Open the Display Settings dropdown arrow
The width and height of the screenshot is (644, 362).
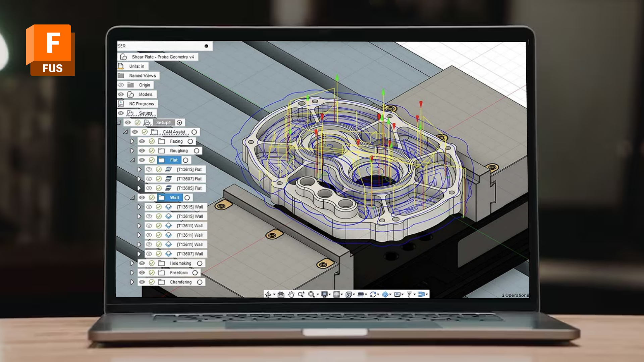coord(330,295)
